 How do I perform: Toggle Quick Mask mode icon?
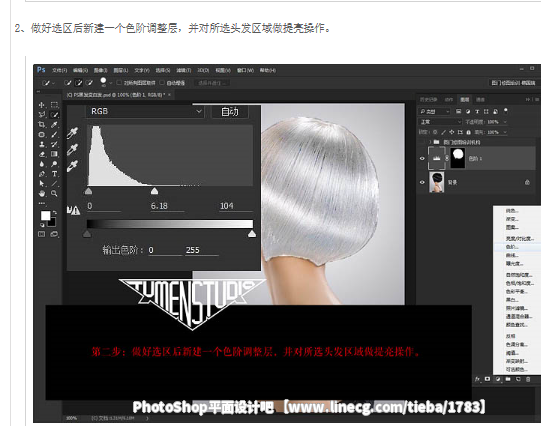[x=41, y=234]
